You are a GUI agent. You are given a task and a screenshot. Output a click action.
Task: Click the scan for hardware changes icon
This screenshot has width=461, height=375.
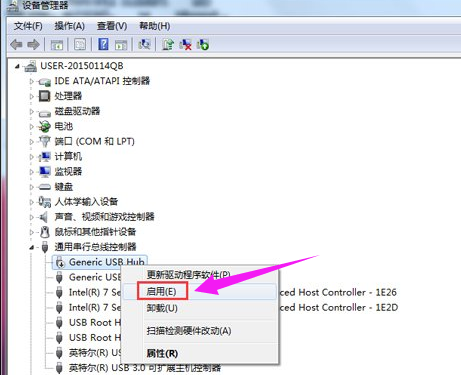144,44
